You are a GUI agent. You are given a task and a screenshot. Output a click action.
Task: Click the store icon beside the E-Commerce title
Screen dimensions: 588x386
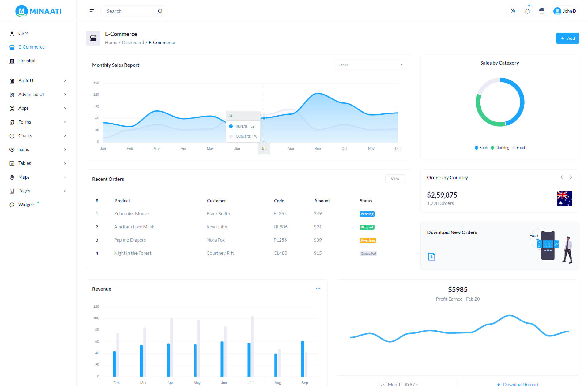pos(93,38)
